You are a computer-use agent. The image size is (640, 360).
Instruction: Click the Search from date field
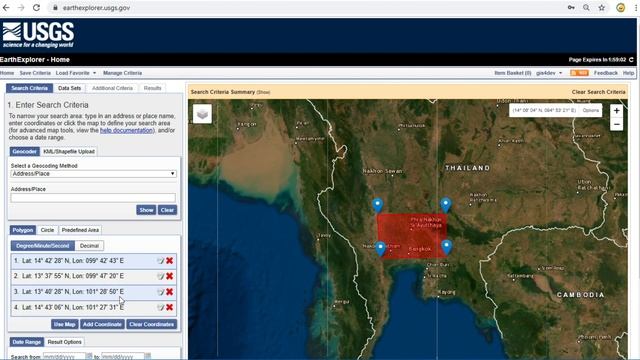coord(64,356)
